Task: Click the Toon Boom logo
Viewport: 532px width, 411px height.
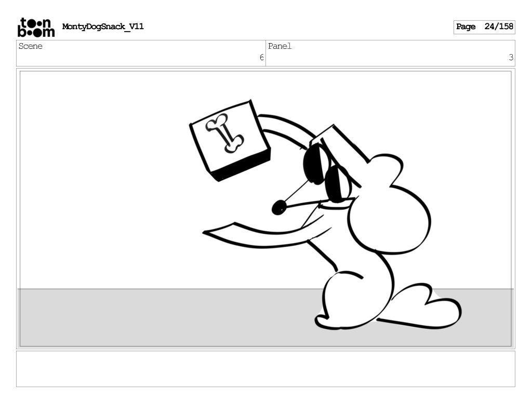Action: click(x=36, y=27)
